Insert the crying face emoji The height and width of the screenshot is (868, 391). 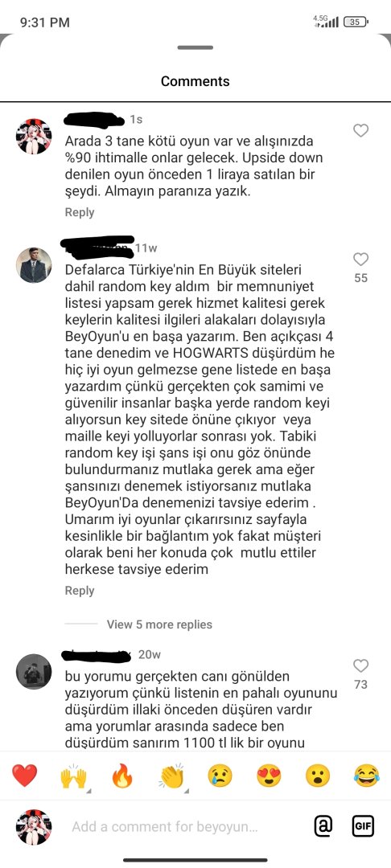coord(220,776)
